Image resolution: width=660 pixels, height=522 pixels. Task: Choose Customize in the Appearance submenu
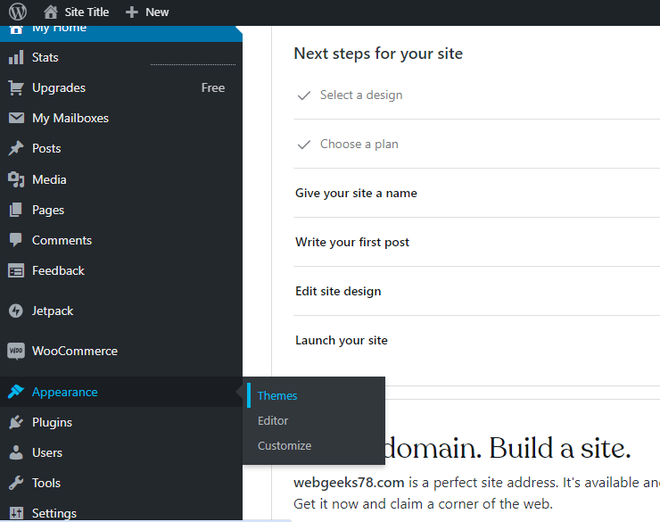pos(284,446)
